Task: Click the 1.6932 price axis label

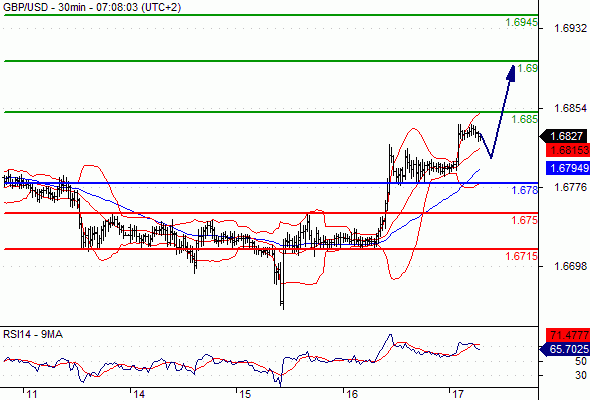Action: pos(570,28)
